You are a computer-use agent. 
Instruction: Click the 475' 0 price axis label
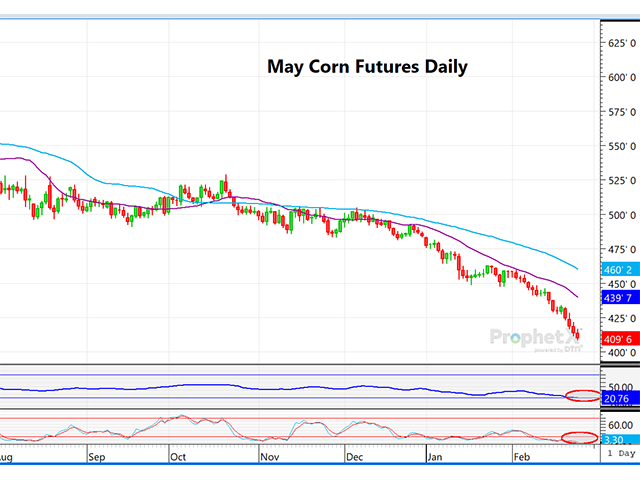pos(622,249)
